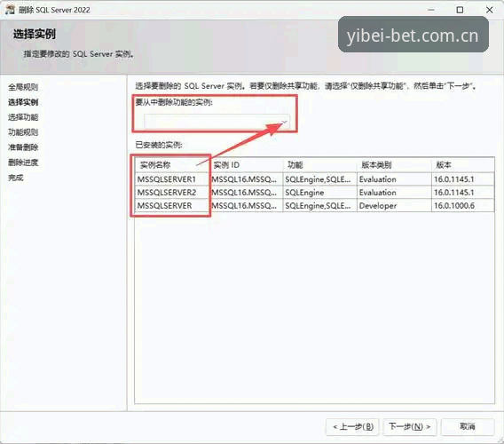Click the 实例名称 column header
This screenshot has width=504, height=444.
172,165
